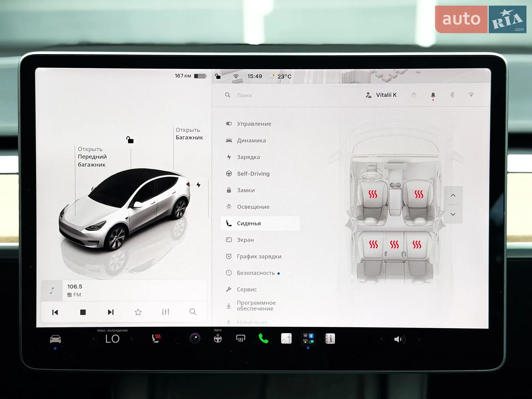The width and height of the screenshot is (532, 399).
Task: Tap the HomeLink garage icon
Action: pos(414,95)
